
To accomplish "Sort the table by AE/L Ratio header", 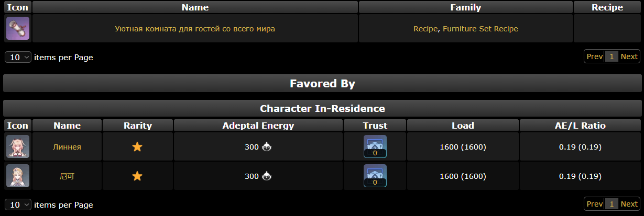I will coord(580,126).
